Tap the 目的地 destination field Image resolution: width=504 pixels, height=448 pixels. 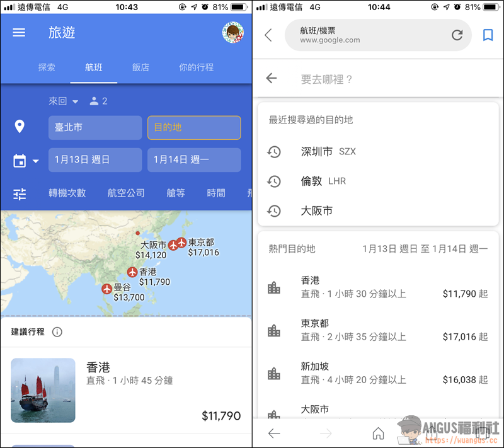tap(194, 127)
